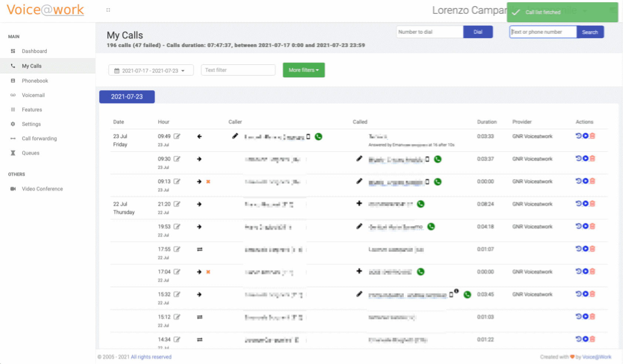This screenshot has width=623, height=364.
Task: Click pencil edit caller icon in 09:49 row
Action: click(235, 136)
